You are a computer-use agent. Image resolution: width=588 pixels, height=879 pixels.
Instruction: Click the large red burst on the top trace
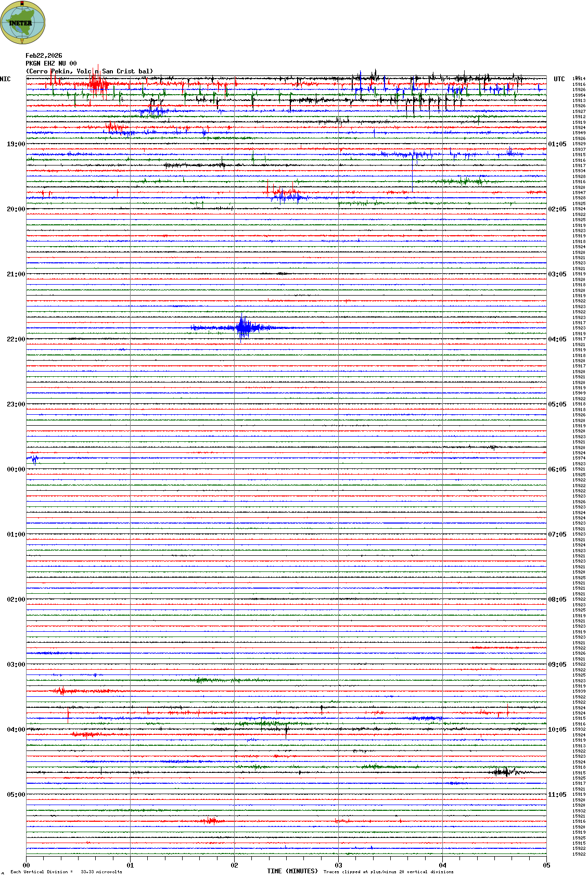[96, 83]
